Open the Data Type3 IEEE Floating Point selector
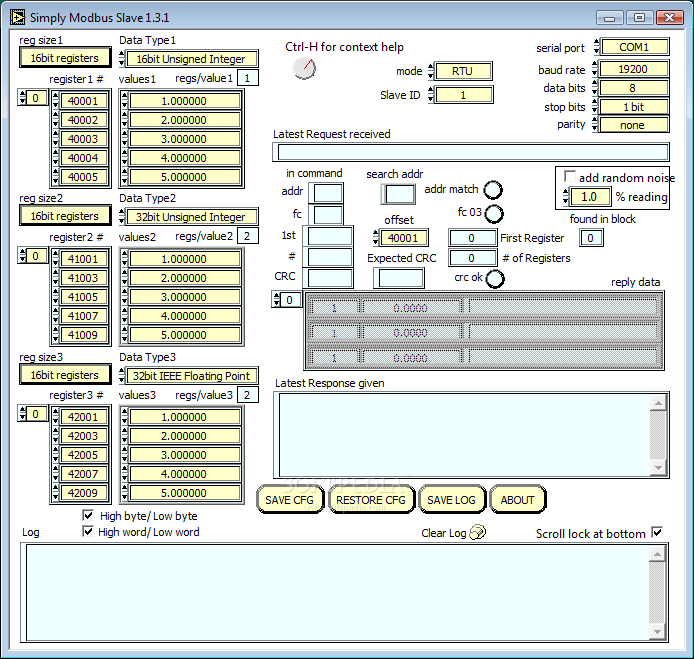The width and height of the screenshot is (694, 659). (x=191, y=376)
